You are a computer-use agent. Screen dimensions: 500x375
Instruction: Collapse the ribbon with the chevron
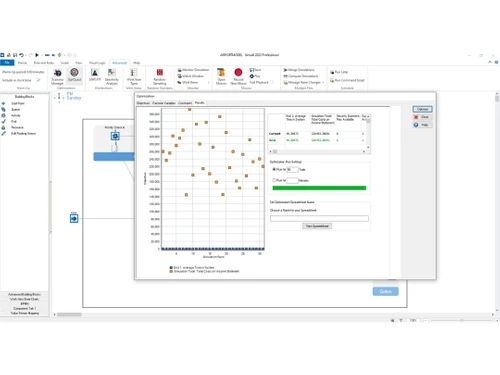[490, 62]
